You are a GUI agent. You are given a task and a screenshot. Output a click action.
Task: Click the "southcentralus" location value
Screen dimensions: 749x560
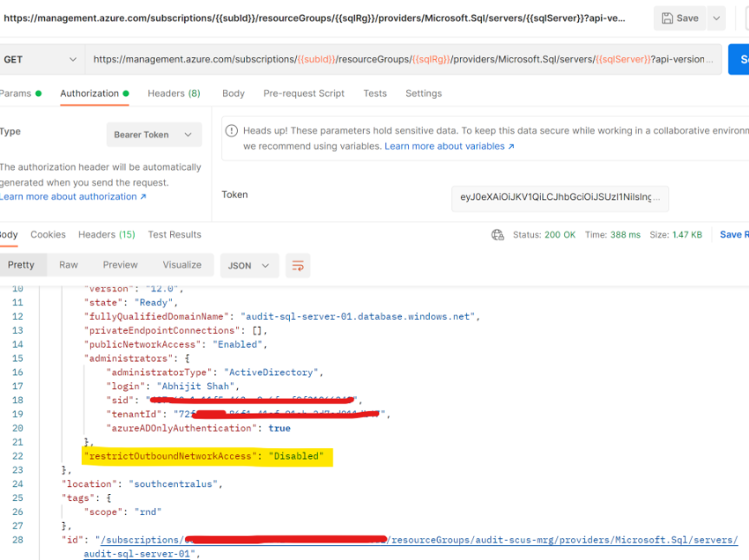point(173,484)
